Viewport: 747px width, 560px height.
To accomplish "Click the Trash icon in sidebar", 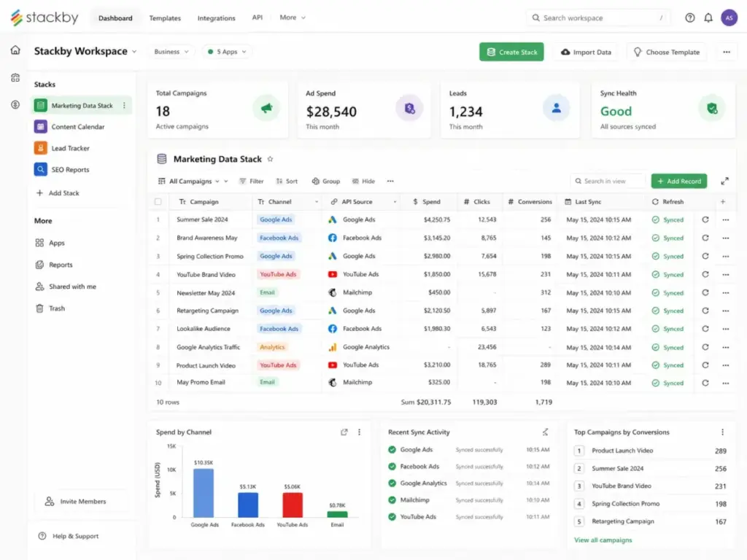I will click(x=39, y=308).
